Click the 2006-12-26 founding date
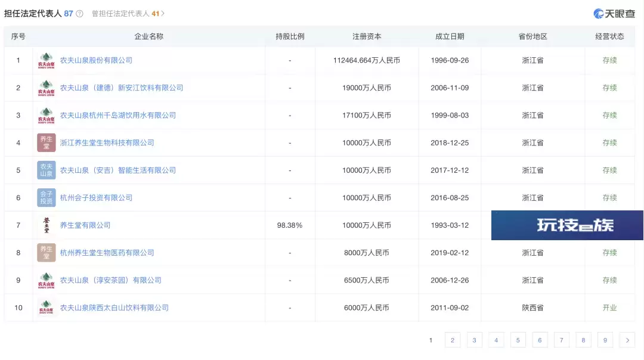Screen dimensions: 644x360 pyautogui.click(x=450, y=280)
